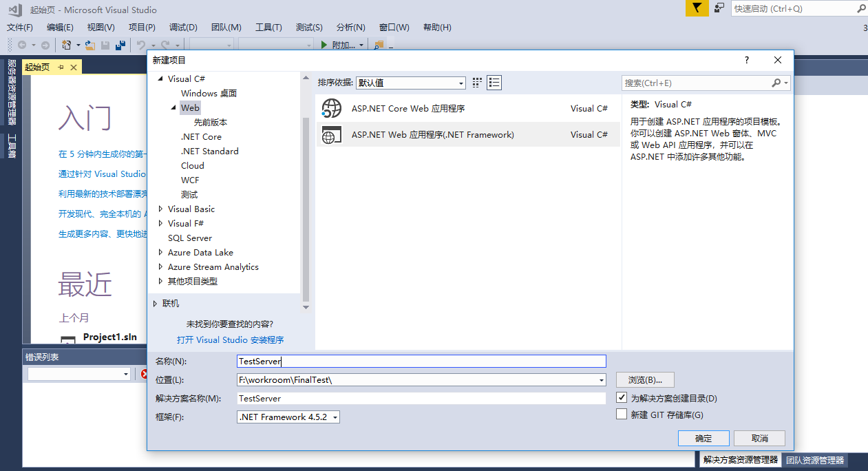Image resolution: width=868 pixels, height=471 pixels.
Task: Click the project name input field
Action: click(x=421, y=361)
